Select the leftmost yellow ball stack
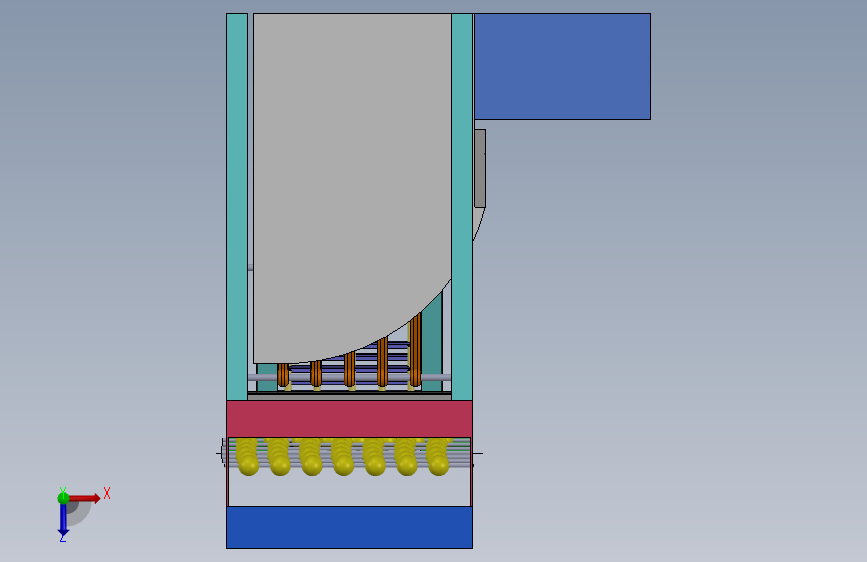This screenshot has width=867, height=562. (247, 456)
